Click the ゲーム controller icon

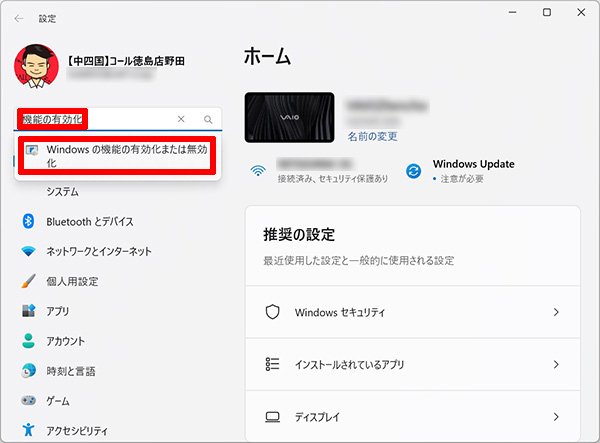28,401
